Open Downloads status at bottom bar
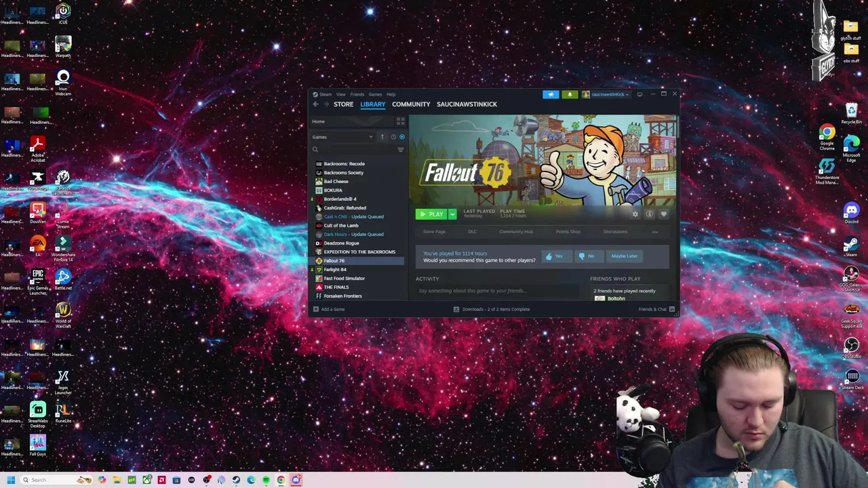 (492, 309)
